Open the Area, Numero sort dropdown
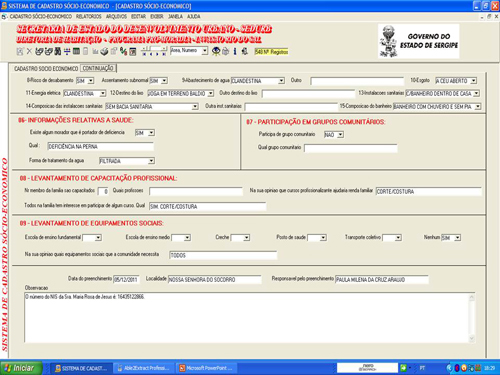This screenshot has height=375, width=500. click(x=205, y=51)
